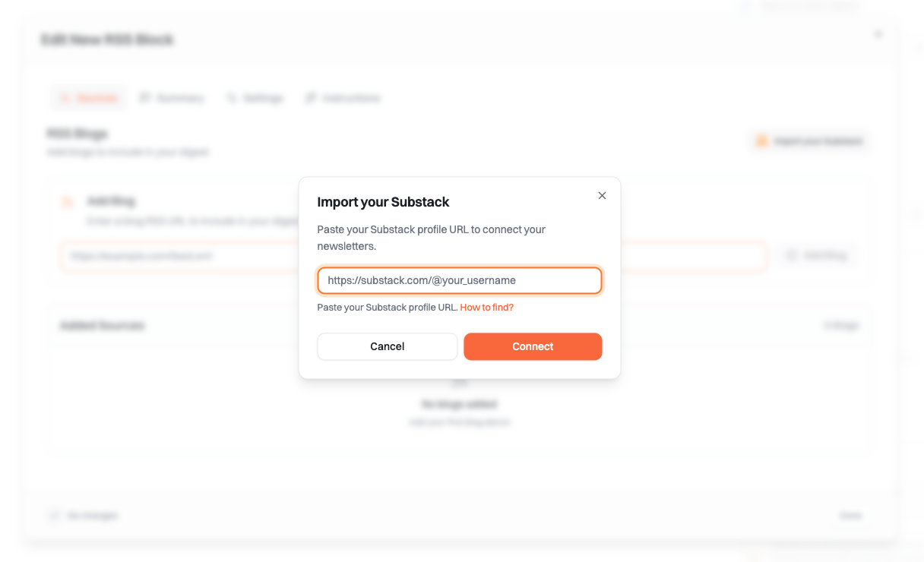Viewport: 924px width, 562px height.
Task: Click the Substack icon on the import button
Action: 761,141
